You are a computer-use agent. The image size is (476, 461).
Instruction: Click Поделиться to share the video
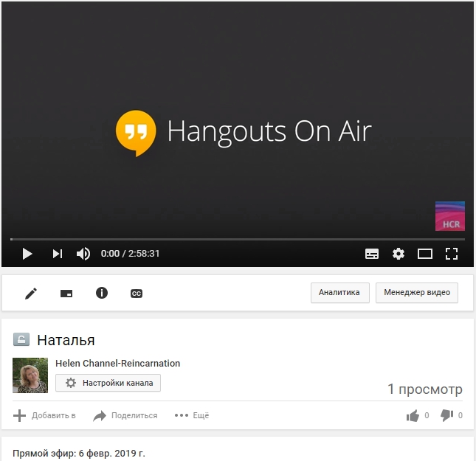point(125,415)
